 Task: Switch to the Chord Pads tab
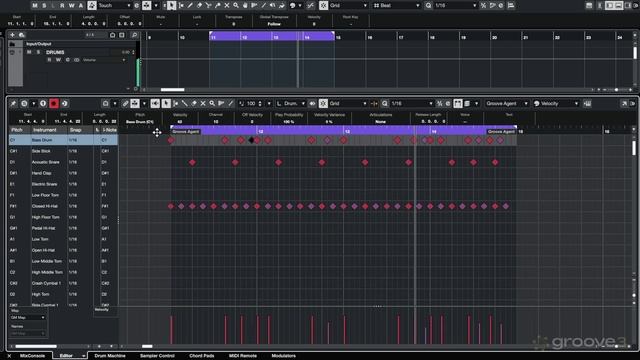point(202,356)
